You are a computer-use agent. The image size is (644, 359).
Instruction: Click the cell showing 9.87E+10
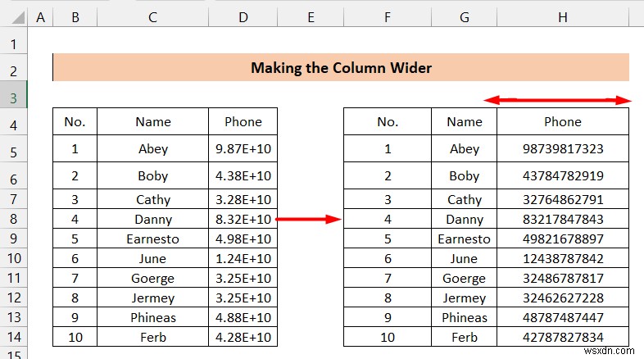[x=243, y=148]
